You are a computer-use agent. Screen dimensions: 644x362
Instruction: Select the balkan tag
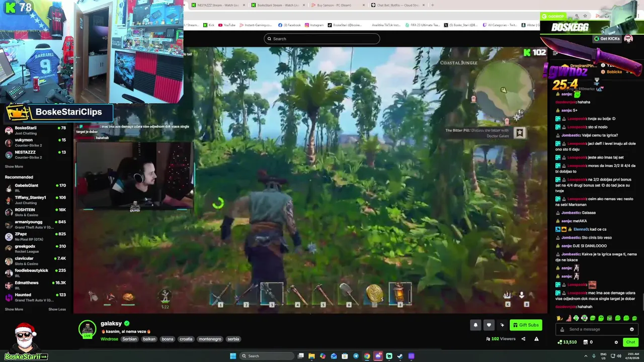[x=149, y=339]
